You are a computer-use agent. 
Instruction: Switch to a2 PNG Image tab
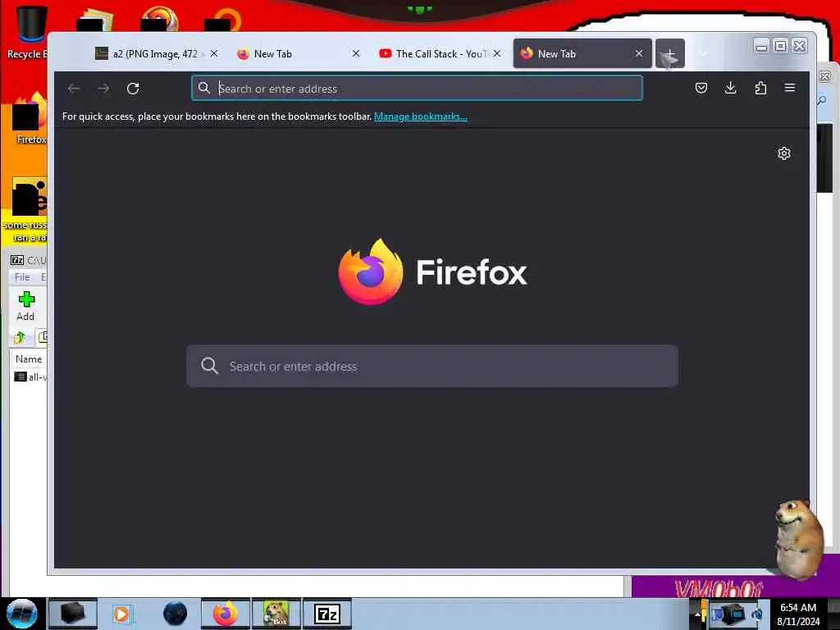(x=146, y=53)
